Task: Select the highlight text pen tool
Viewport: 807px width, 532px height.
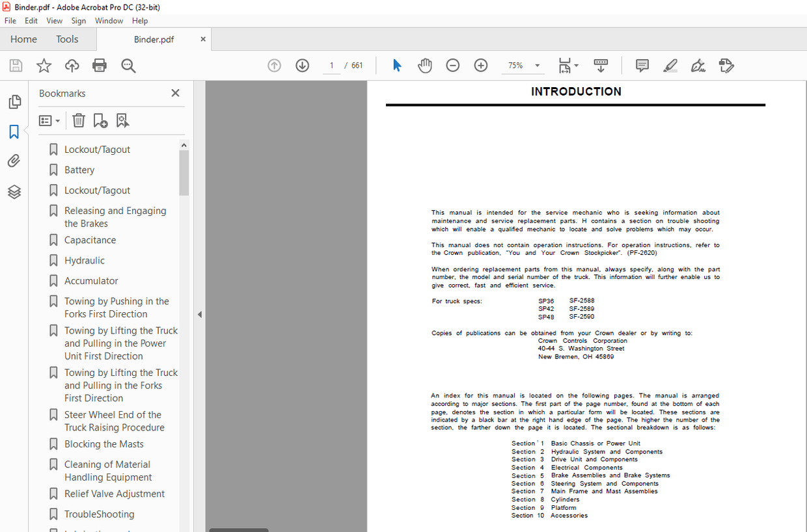Action: (x=670, y=66)
